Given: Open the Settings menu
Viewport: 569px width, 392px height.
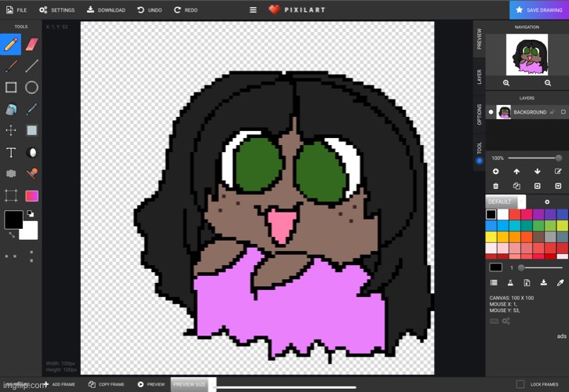Looking at the screenshot, I should [x=57, y=9].
